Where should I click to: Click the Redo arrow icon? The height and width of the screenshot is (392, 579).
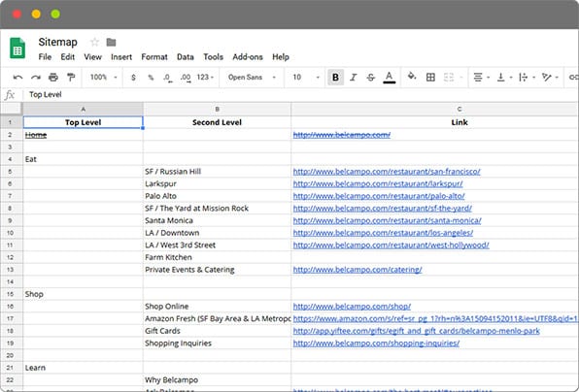point(35,77)
